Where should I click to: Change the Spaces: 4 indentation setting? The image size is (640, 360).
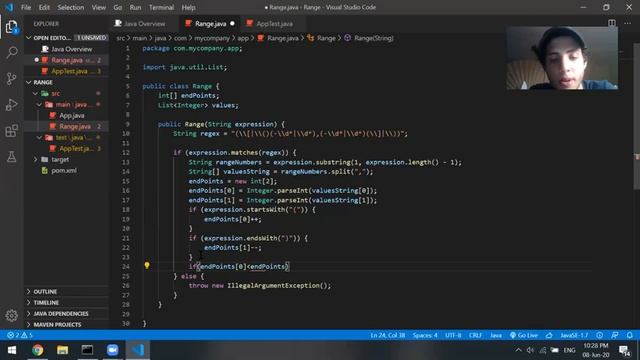point(424,335)
